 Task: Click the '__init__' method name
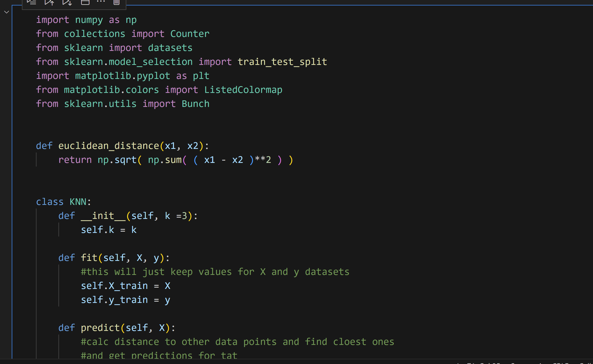coord(103,216)
